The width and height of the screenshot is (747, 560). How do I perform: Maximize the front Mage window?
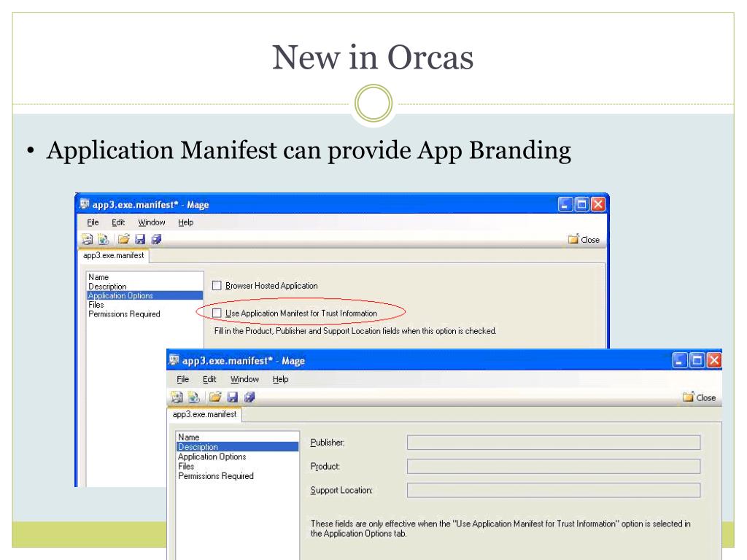point(697,360)
